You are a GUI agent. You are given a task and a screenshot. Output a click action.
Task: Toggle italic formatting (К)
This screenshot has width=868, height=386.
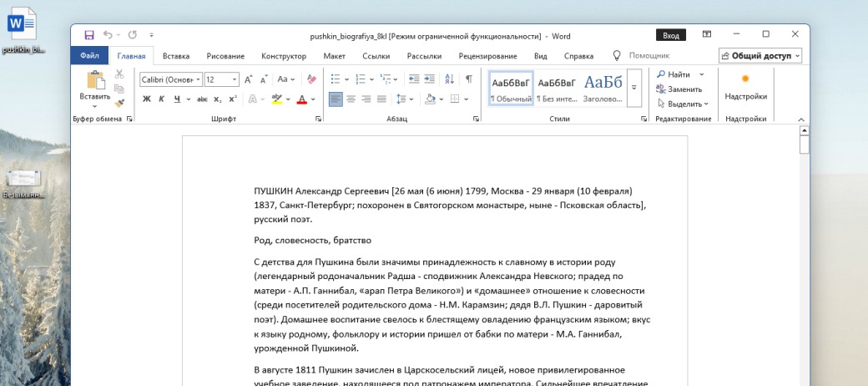click(x=161, y=99)
